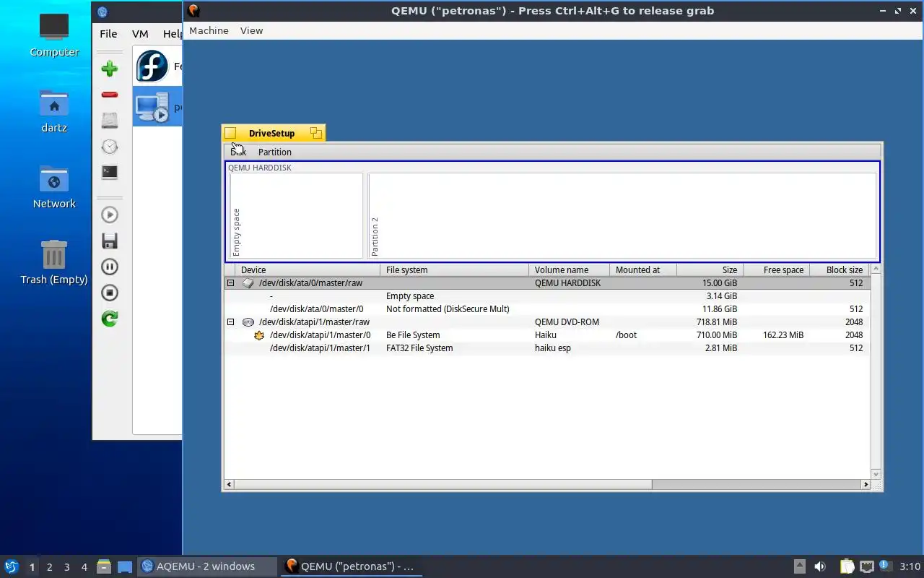The height and width of the screenshot is (578, 924).
Task: Select the /dev/disk/ata/0/master/0 partition row
Action: click(547, 309)
